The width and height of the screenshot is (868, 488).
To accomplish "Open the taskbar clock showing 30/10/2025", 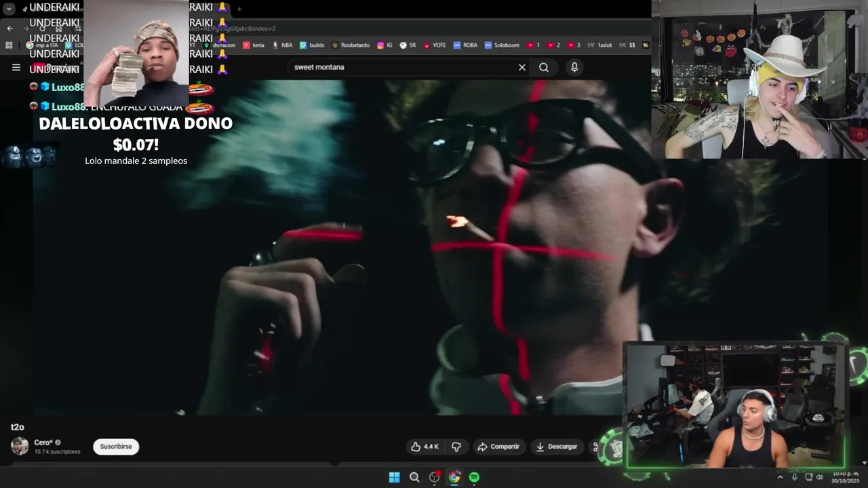I will [845, 477].
